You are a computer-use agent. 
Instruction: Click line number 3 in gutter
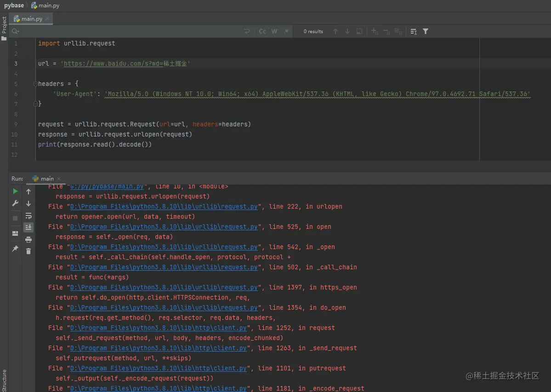16,63
